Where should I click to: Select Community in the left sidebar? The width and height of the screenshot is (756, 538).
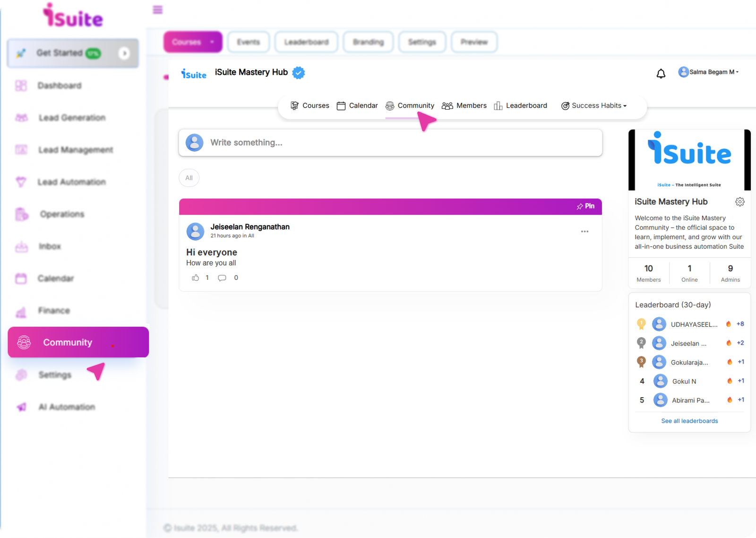(78, 342)
